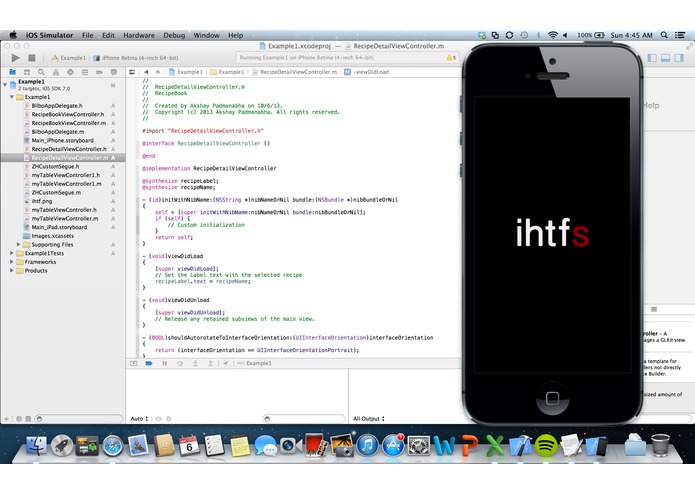Select ihtf.png image file
The width and height of the screenshot is (695, 494).
[x=42, y=201]
